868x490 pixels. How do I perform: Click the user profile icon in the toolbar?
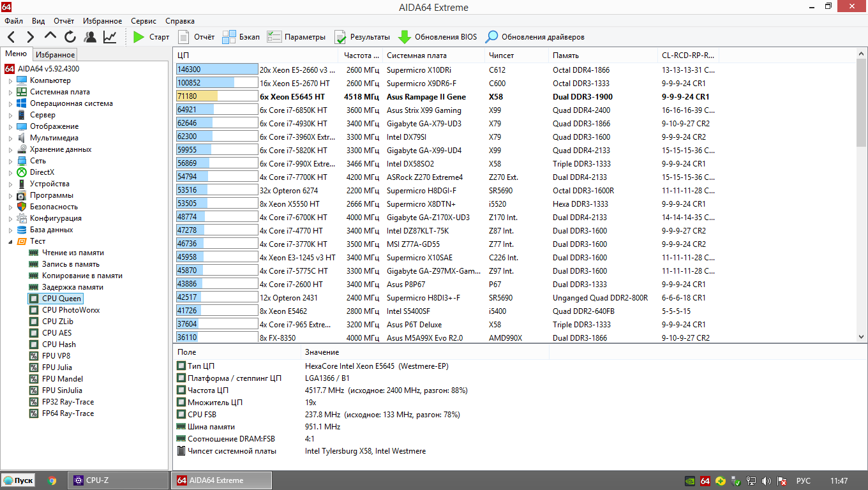pyautogui.click(x=90, y=37)
